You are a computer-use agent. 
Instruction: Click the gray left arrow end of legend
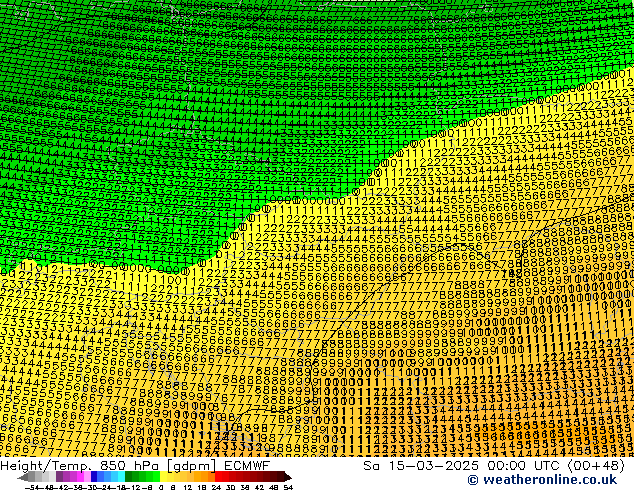click(23, 477)
